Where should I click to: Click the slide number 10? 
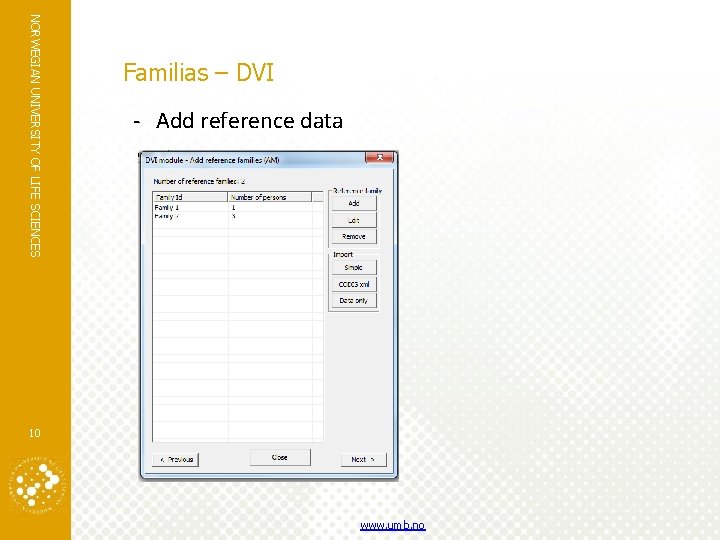[x=34, y=433]
